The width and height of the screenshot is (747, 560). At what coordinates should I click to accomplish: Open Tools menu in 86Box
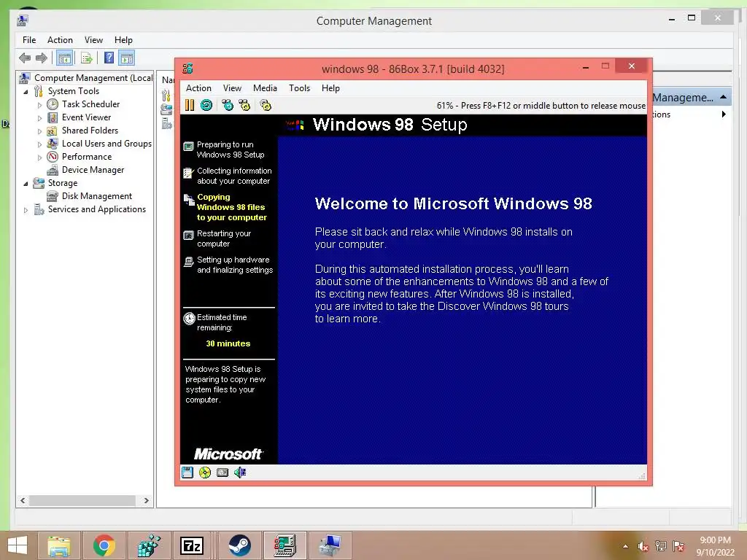coord(299,88)
